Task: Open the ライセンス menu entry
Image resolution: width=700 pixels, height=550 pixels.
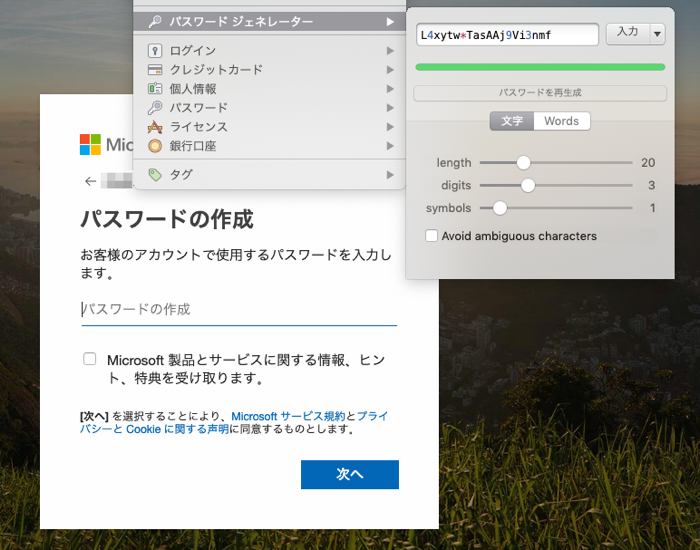Action: coord(270,127)
